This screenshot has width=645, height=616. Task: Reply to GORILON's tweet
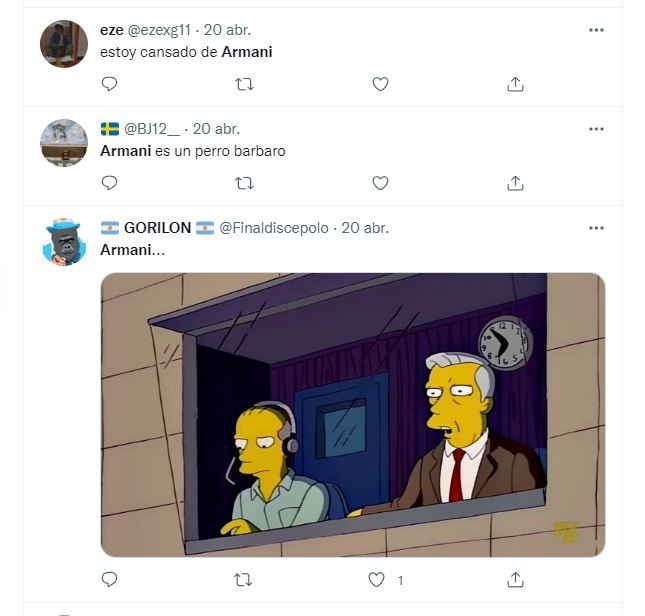coord(109,579)
